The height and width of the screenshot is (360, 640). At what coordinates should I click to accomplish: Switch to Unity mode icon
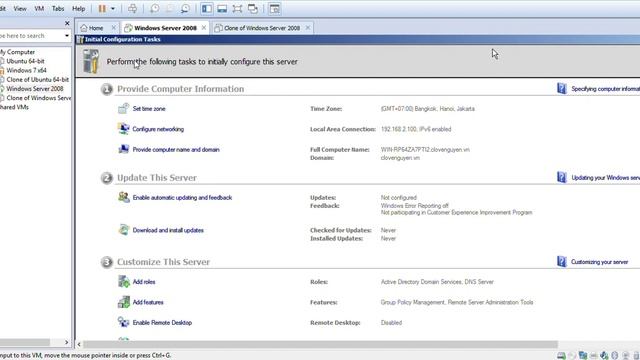(253, 9)
